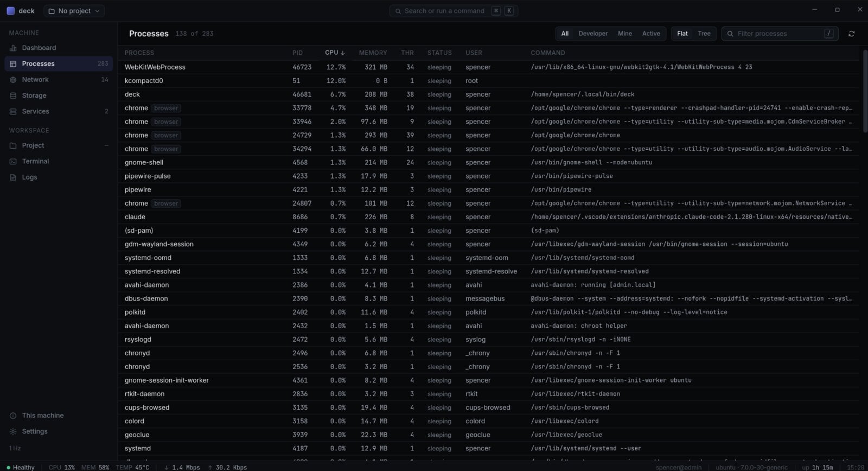Show All processes filter

pyautogui.click(x=565, y=34)
